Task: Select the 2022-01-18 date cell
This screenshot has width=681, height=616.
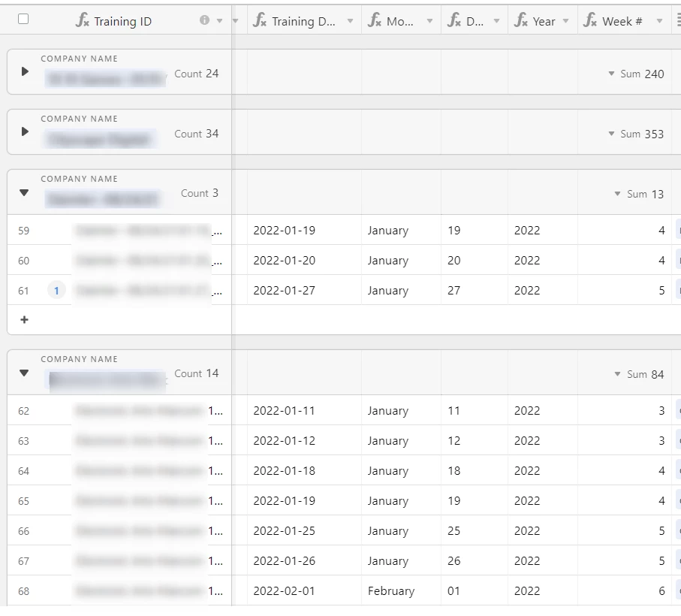Action: point(304,470)
